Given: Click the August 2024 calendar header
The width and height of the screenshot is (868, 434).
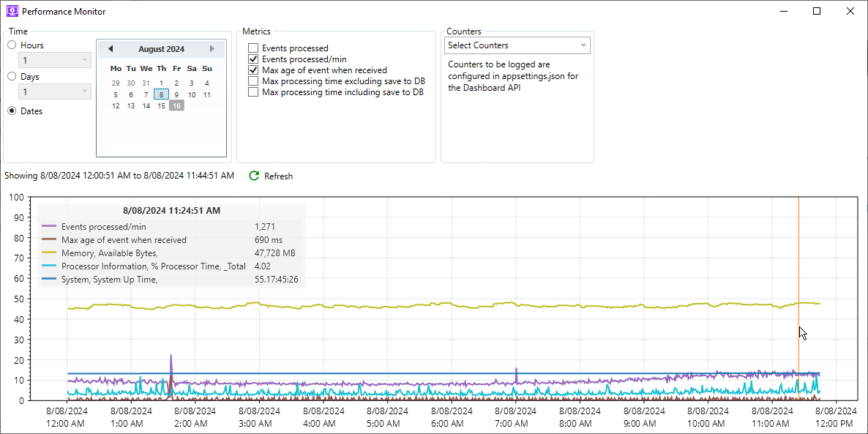Looking at the screenshot, I should (161, 48).
